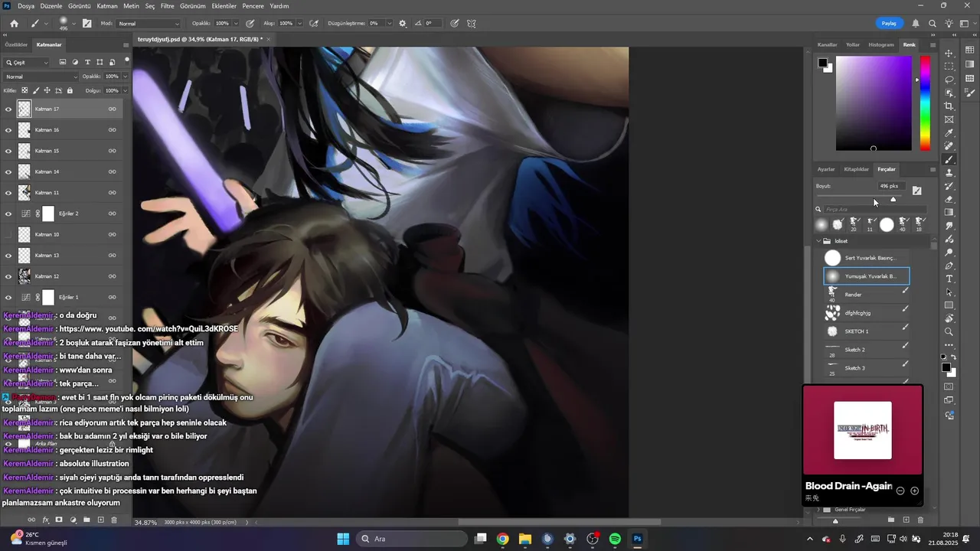Open the Katman menu

[x=107, y=5]
